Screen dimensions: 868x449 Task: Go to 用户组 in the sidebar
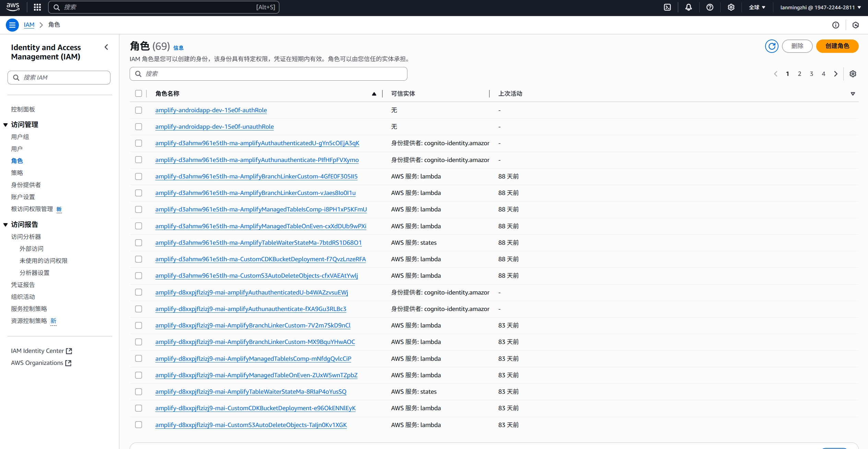click(20, 137)
